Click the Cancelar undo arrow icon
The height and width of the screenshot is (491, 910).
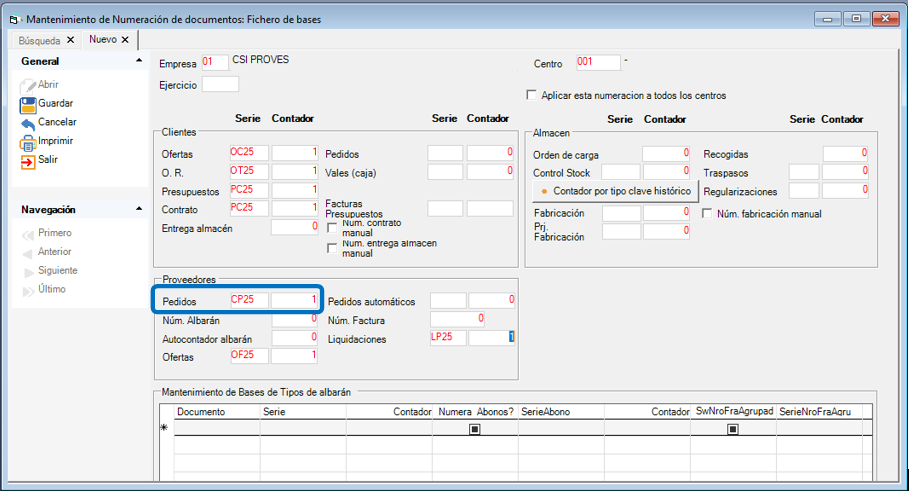point(27,124)
